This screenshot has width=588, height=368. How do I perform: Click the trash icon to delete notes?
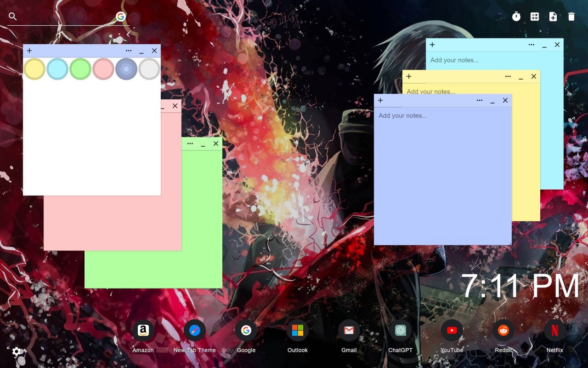(571, 17)
